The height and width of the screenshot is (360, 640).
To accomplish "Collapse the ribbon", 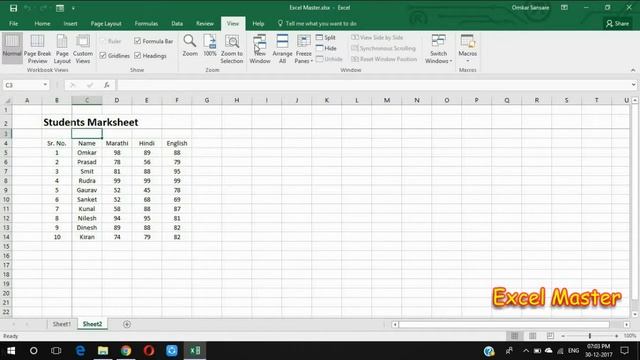I will 633,70.
